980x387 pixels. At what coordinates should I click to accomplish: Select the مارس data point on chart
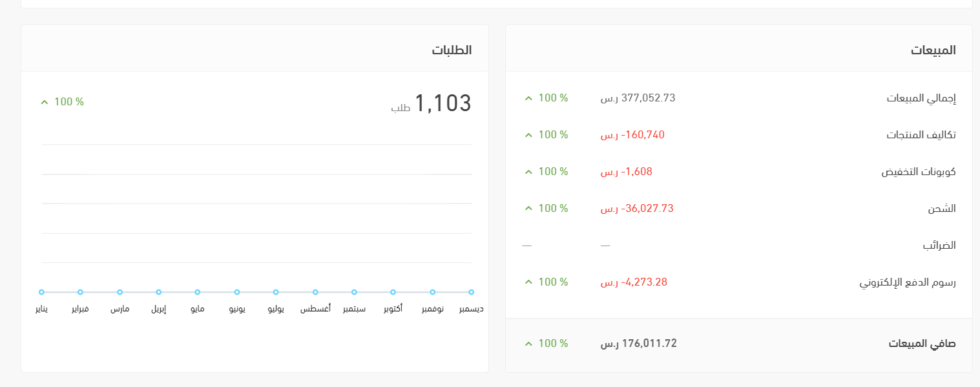click(120, 292)
